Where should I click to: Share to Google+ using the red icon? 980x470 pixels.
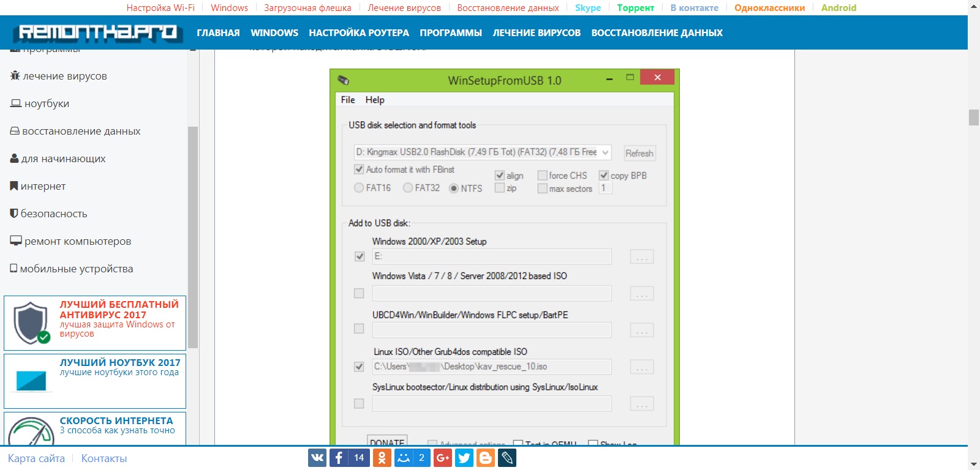pyautogui.click(x=443, y=458)
